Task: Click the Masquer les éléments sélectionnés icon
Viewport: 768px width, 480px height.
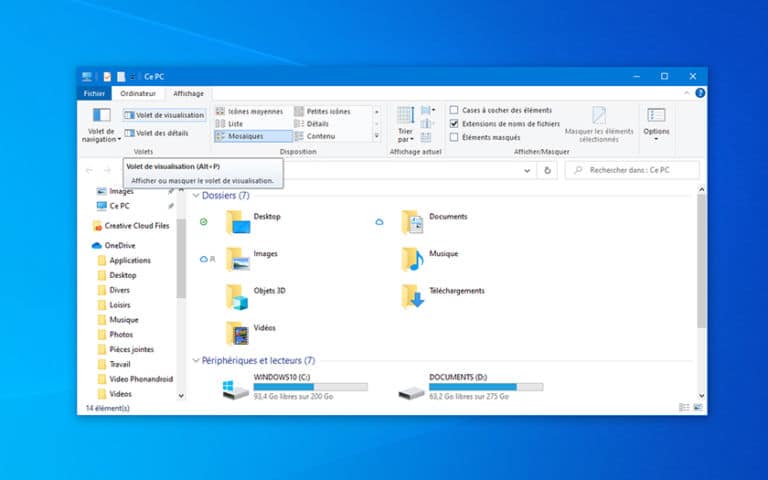Action: point(599,116)
